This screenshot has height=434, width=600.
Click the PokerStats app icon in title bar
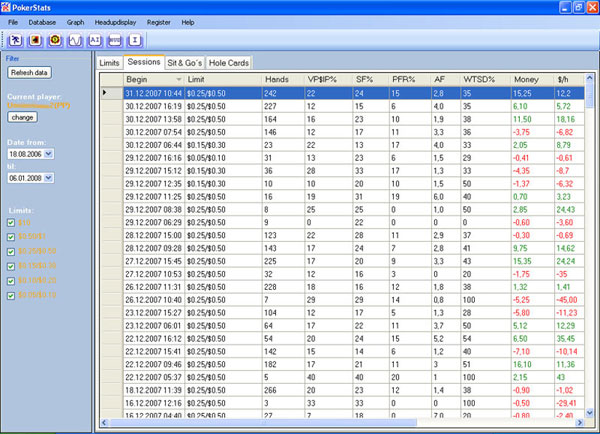(5, 7)
